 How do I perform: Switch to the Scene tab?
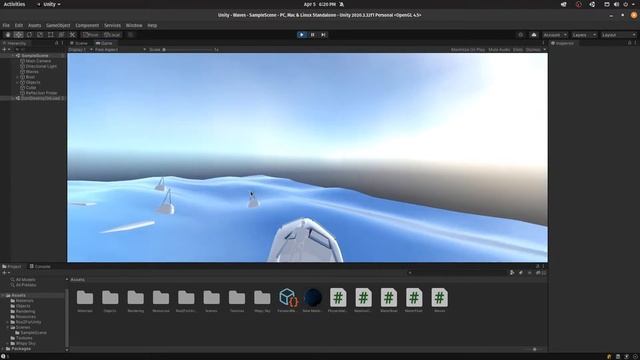point(79,43)
